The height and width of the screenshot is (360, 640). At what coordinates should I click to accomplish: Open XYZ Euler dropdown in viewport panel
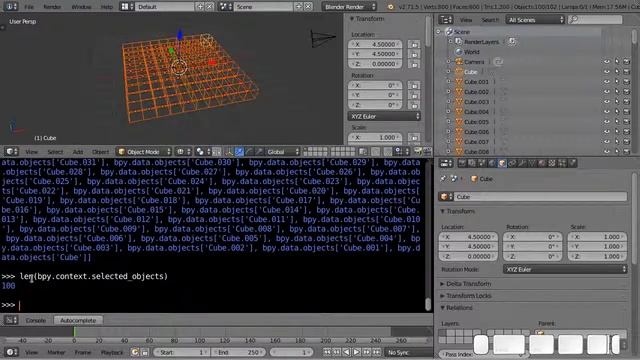[384, 116]
